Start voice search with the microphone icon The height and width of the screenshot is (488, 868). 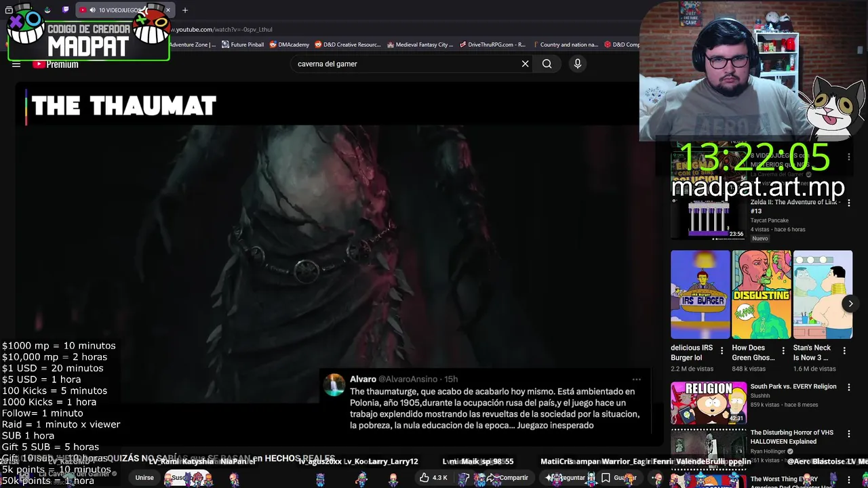pyautogui.click(x=577, y=64)
